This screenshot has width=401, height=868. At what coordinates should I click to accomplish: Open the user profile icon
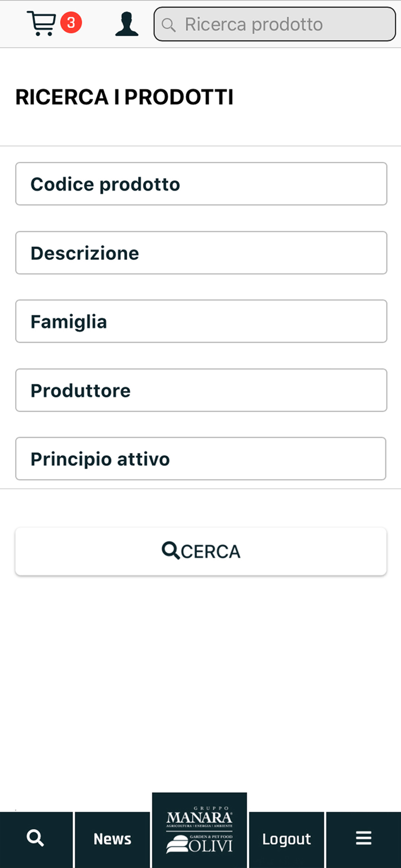pyautogui.click(x=126, y=24)
